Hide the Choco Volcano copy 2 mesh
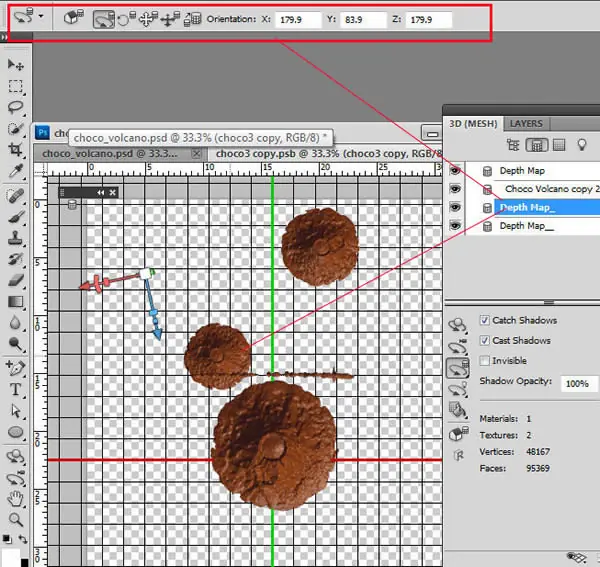The height and width of the screenshot is (567, 600). (x=455, y=189)
